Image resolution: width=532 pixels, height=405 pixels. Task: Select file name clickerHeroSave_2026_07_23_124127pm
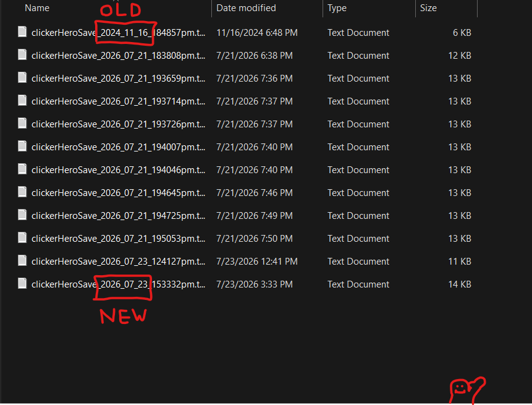tap(118, 262)
